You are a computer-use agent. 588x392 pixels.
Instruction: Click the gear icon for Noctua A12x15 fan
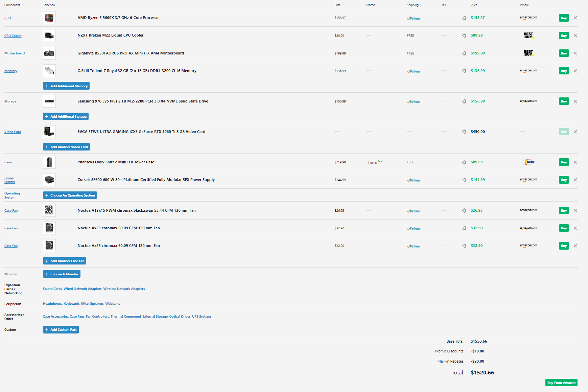coord(464,210)
